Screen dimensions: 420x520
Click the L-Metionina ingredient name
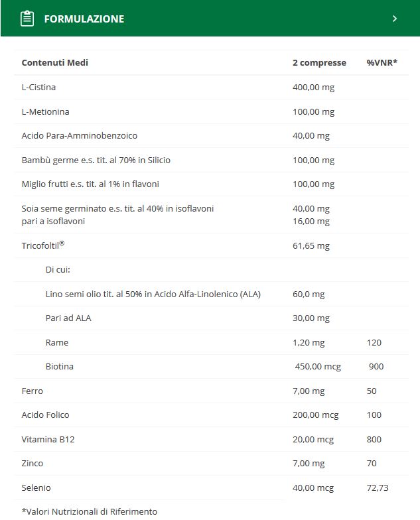tap(45, 111)
